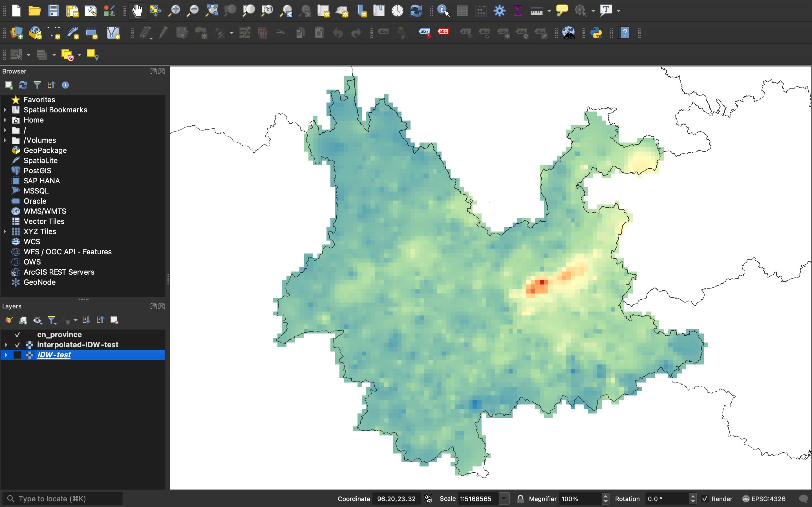812x507 pixels.
Task: Enable the IDW-test layer checkbox
Action: (17, 355)
